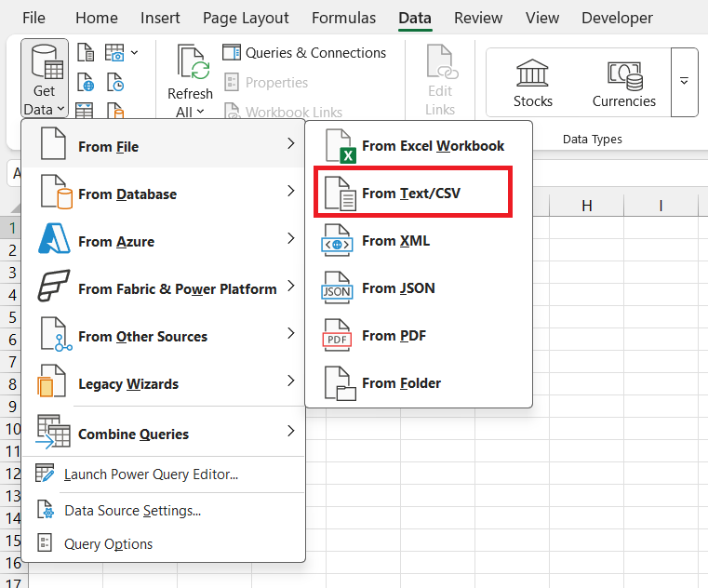Image resolution: width=708 pixels, height=588 pixels.
Task: Switch to the Insert tab
Action: point(160,18)
